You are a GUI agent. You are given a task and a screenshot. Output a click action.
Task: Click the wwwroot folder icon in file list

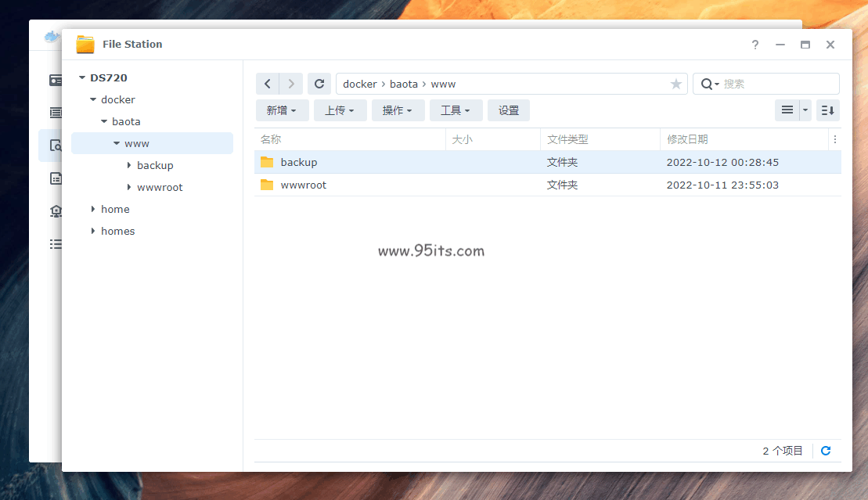click(267, 185)
